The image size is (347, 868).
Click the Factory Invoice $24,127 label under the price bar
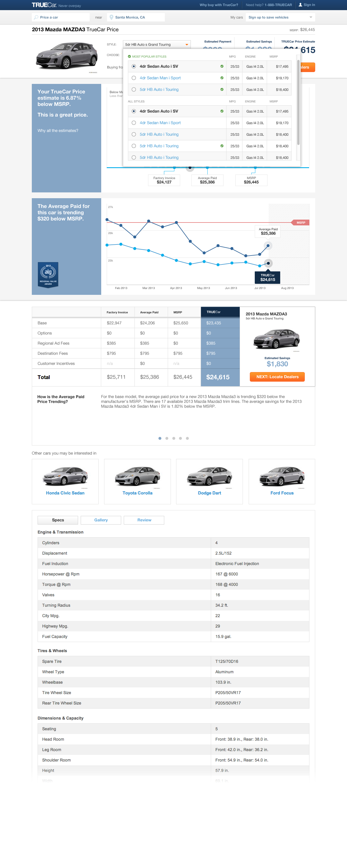point(164,180)
